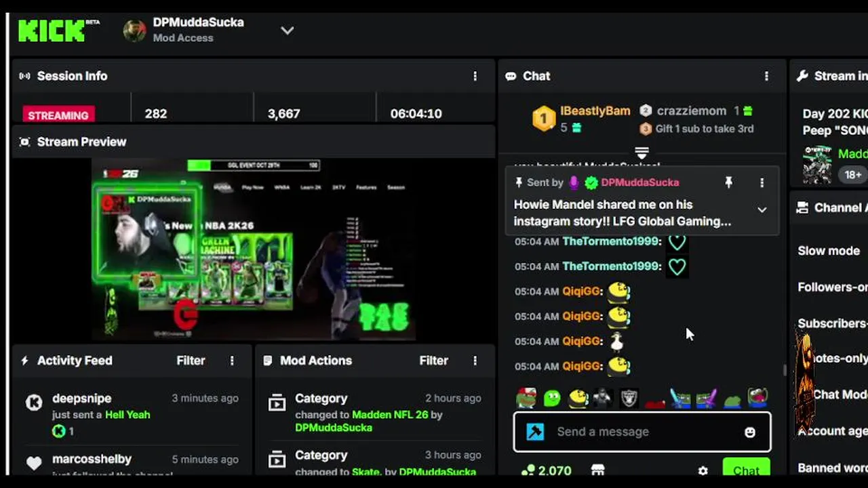868x488 pixels.
Task: Open DPMuddaSucka's name on the pinned message
Action: point(639,182)
